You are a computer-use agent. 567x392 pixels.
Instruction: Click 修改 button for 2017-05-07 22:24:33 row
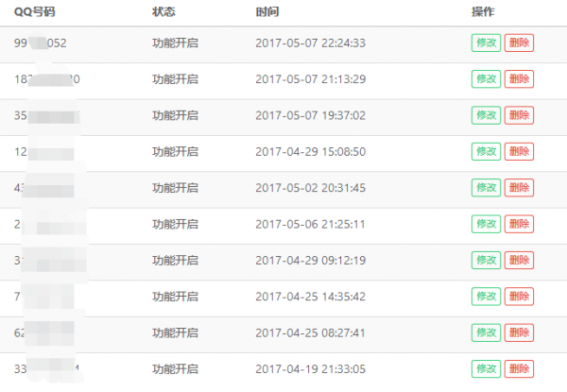coord(486,43)
